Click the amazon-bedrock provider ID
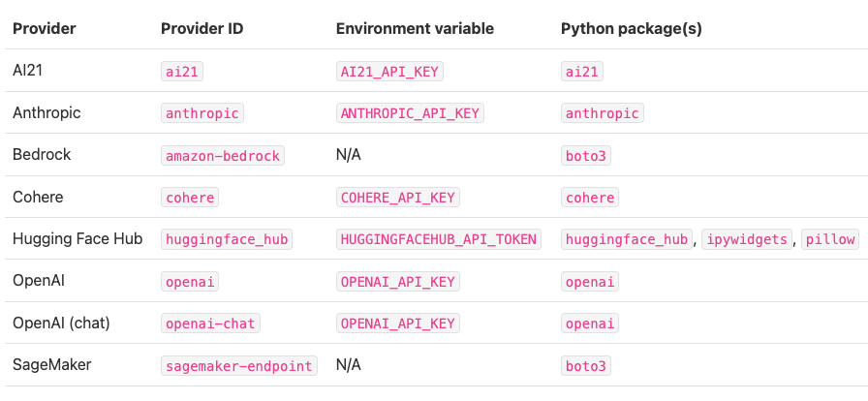The width and height of the screenshot is (868, 401). tap(223, 155)
